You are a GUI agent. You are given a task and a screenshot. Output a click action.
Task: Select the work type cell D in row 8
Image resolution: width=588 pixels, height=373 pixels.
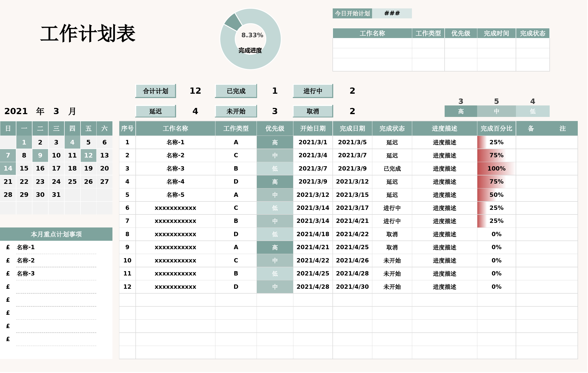coord(236,234)
